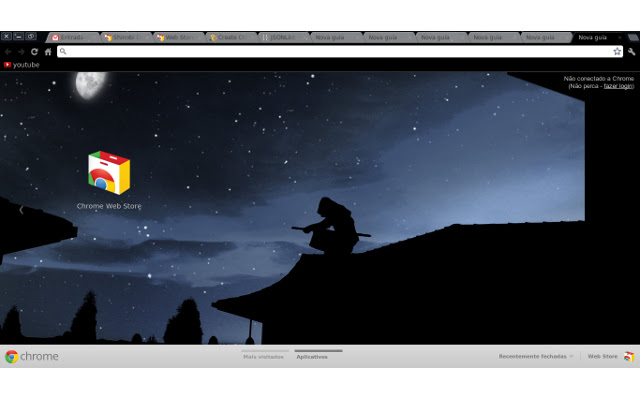This screenshot has height=400, width=640.
Task: Show the Mais visitados section
Action: pos(264,357)
